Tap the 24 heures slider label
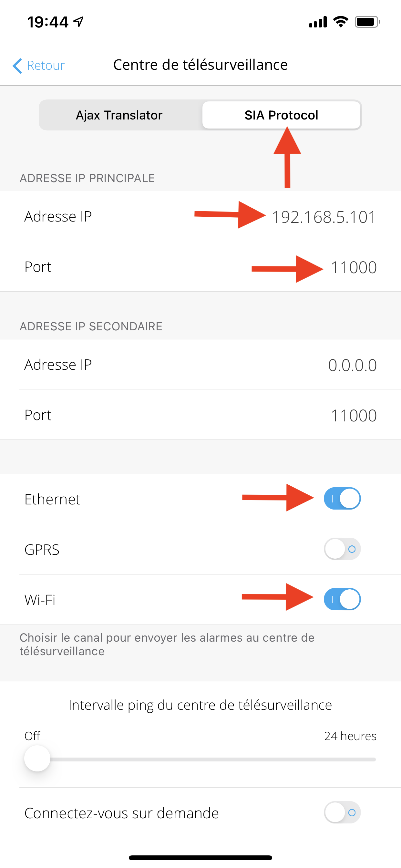Image resolution: width=401 pixels, height=868 pixels. [x=350, y=736]
